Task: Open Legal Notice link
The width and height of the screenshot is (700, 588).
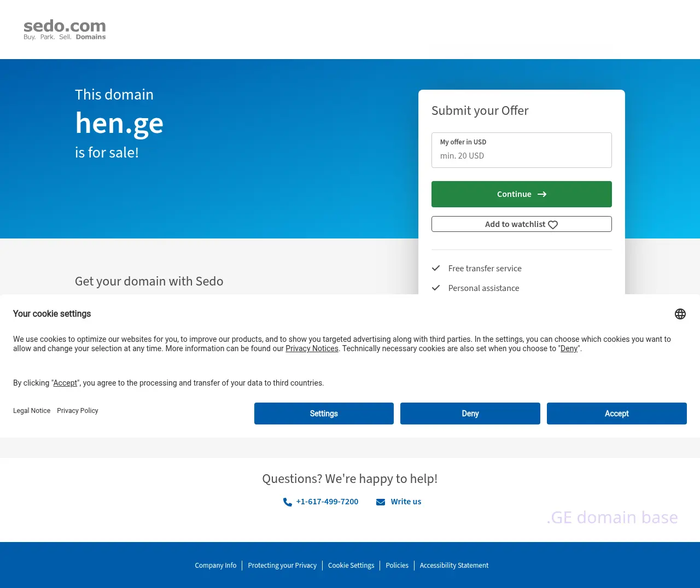Action: click(32, 411)
